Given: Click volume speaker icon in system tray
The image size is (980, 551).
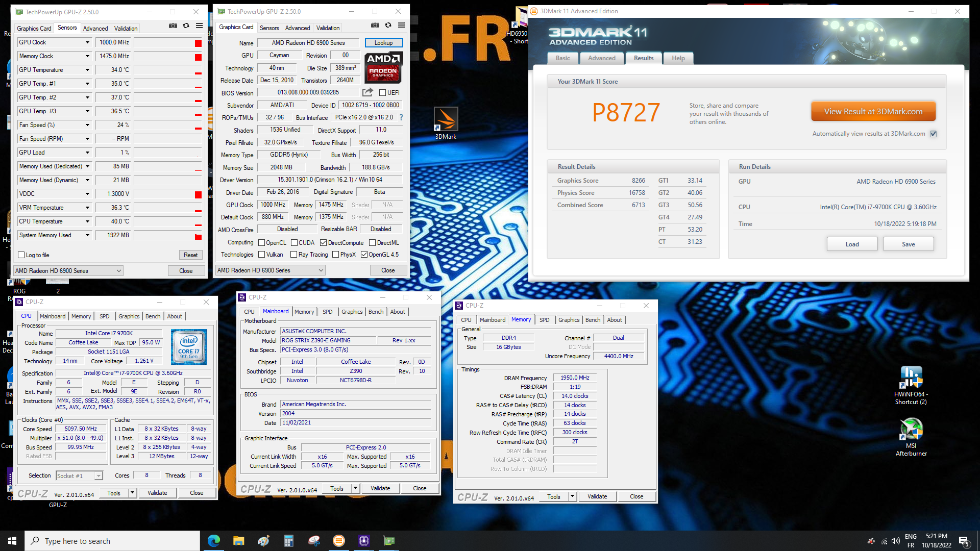Looking at the screenshot, I should pos(895,541).
